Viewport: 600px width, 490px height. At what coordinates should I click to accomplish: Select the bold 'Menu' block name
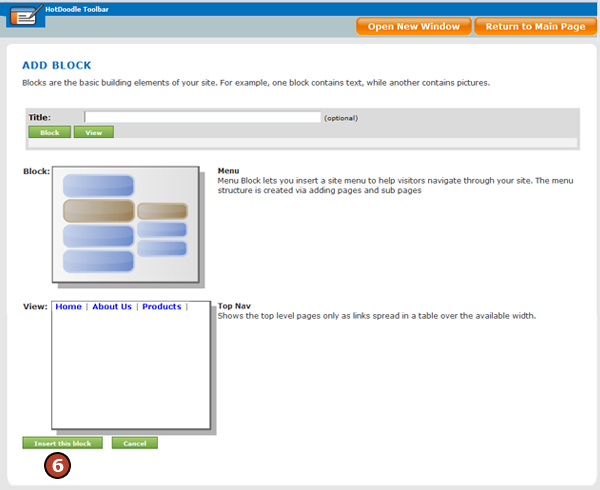click(228, 171)
